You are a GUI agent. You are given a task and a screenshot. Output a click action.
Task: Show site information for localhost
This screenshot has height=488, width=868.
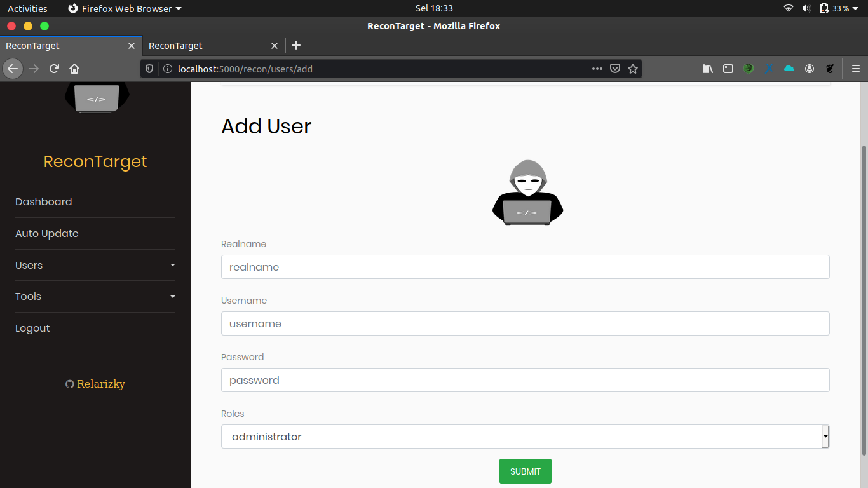[168, 69]
